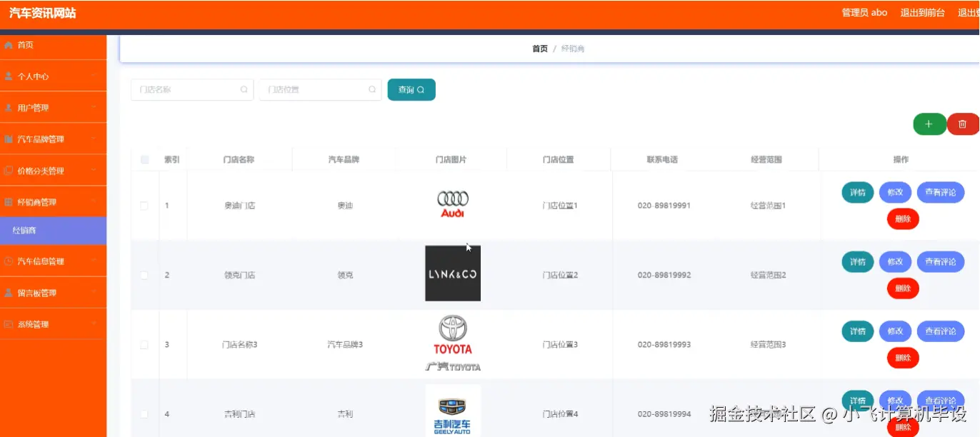Select the highlighted 经销商 submenu item
The height and width of the screenshot is (437, 980).
[x=53, y=231]
